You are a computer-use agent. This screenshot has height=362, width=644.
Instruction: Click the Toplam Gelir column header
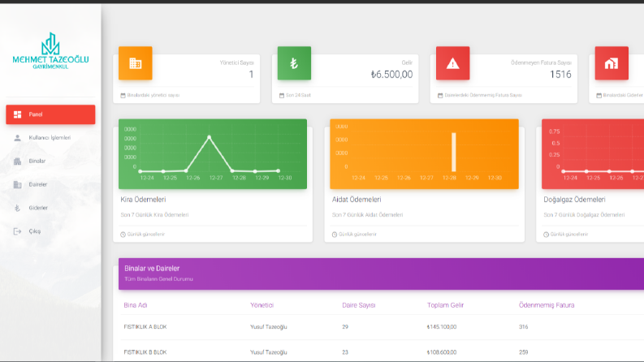[x=445, y=305]
